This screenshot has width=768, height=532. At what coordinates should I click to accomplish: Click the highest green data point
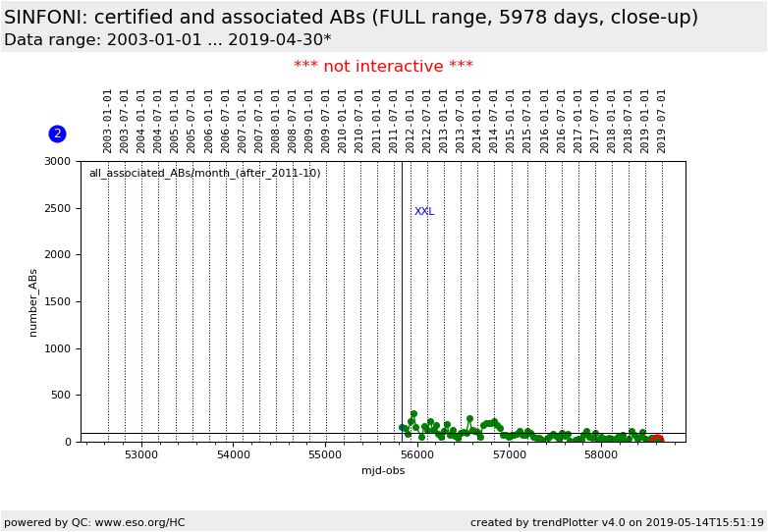coord(413,414)
